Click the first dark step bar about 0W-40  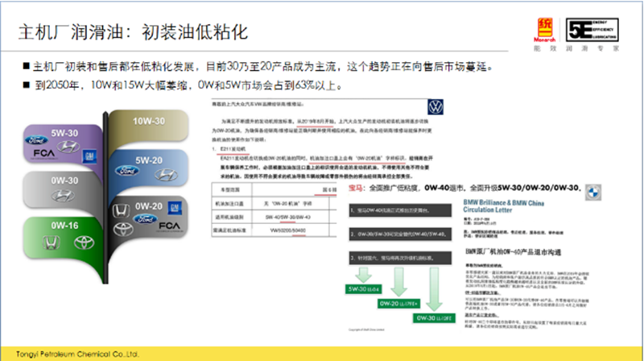point(396,209)
